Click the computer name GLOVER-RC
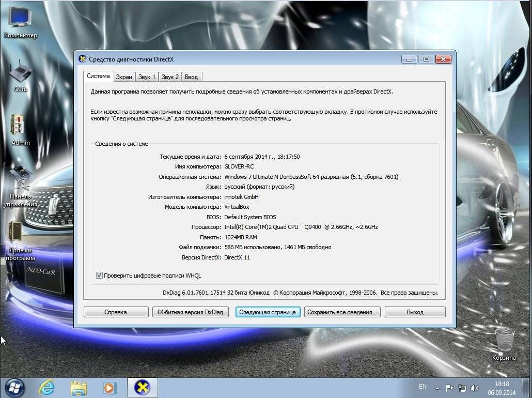 click(x=239, y=166)
